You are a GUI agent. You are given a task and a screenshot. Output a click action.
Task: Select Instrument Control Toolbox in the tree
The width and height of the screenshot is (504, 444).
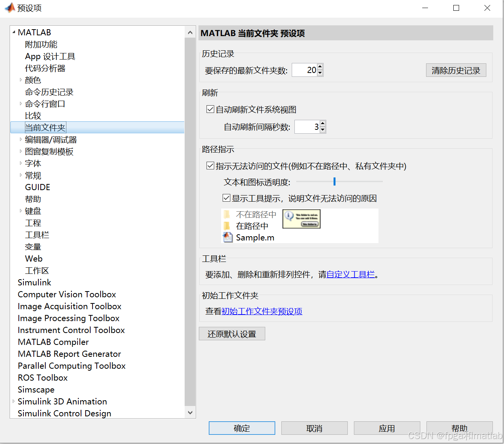[x=71, y=330]
